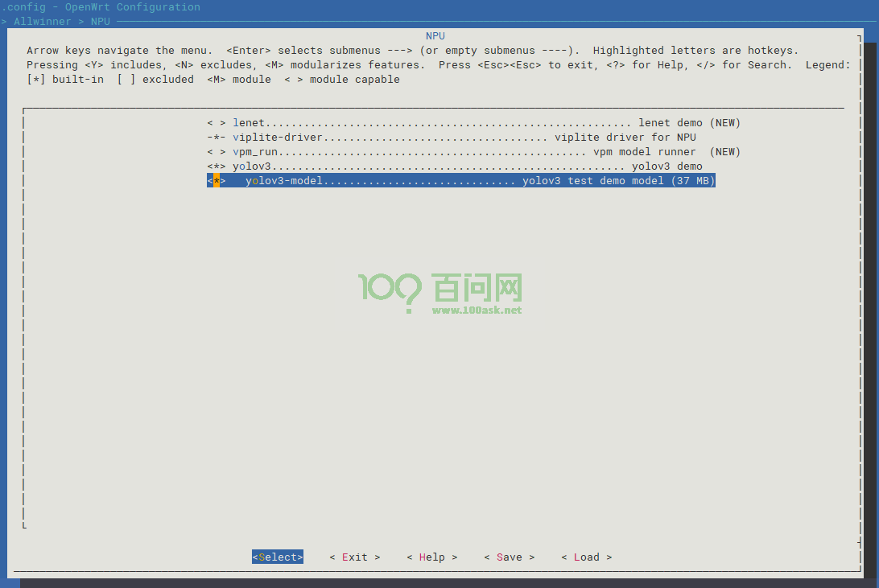Screen dimensions: 879x588
Task: Click the www.100ask.net watermark link
Action: 477,310
